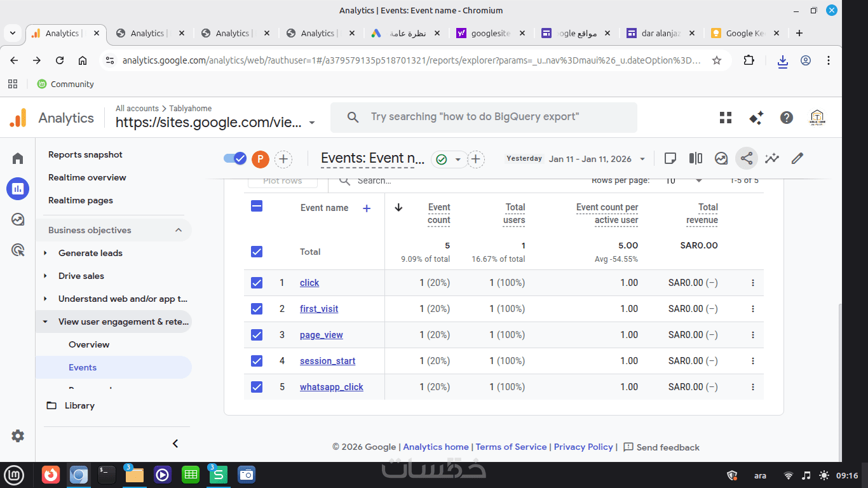
Task: Add filter plus beside report title
Action: [x=476, y=159]
